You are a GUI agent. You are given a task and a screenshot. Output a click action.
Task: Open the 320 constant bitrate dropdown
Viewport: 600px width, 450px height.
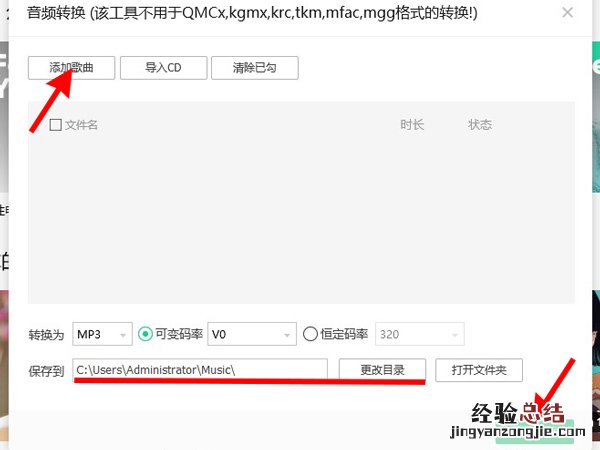(x=420, y=334)
